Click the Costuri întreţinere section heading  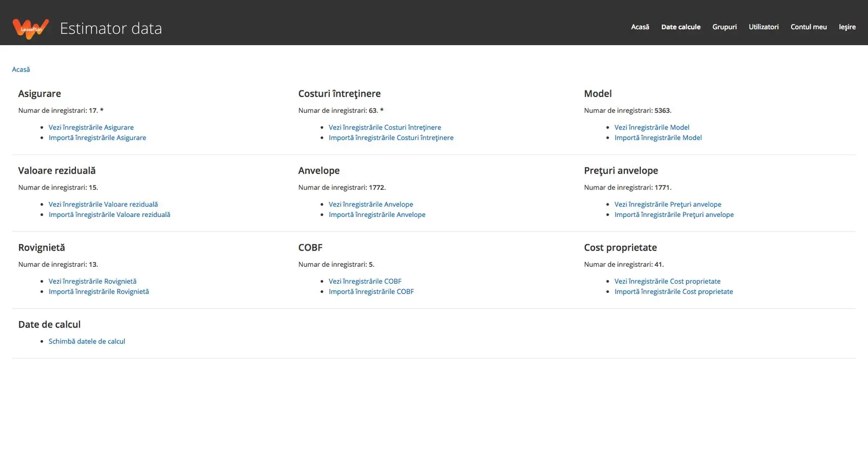tap(340, 94)
